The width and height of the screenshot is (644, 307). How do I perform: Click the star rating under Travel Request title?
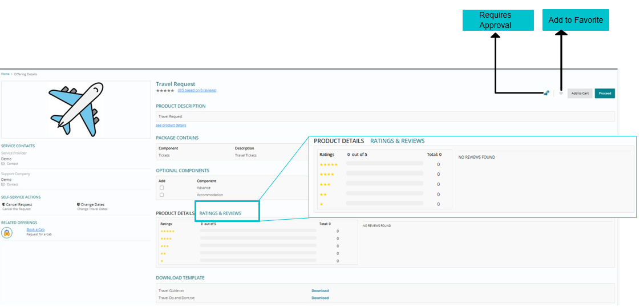point(165,90)
